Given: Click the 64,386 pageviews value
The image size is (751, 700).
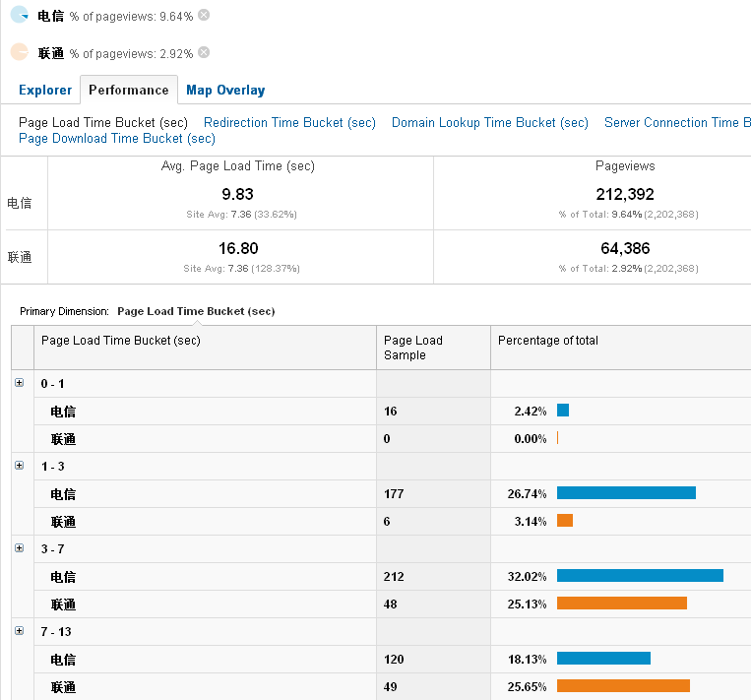Looking at the screenshot, I should [625, 248].
